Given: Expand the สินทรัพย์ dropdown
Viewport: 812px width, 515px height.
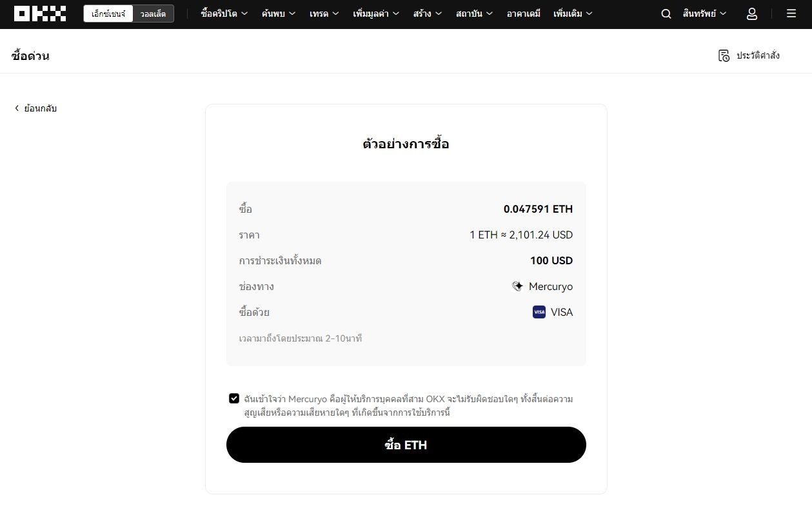Looking at the screenshot, I should [704, 14].
